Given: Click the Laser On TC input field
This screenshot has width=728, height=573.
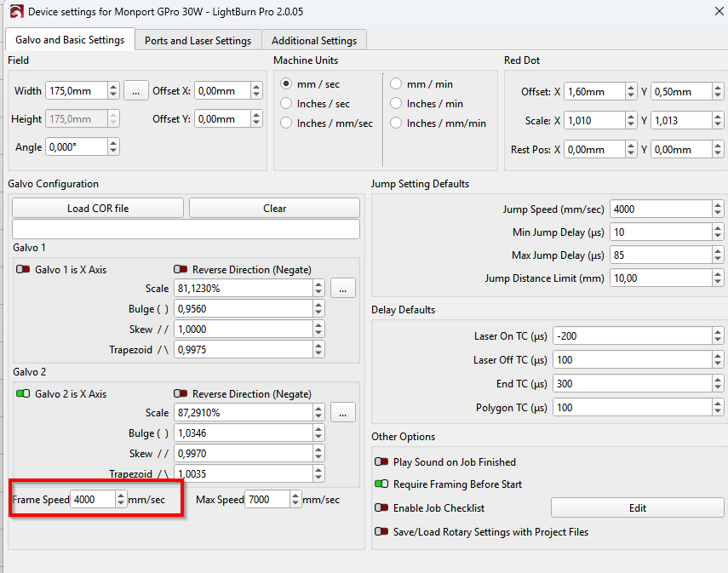Looking at the screenshot, I should point(632,336).
